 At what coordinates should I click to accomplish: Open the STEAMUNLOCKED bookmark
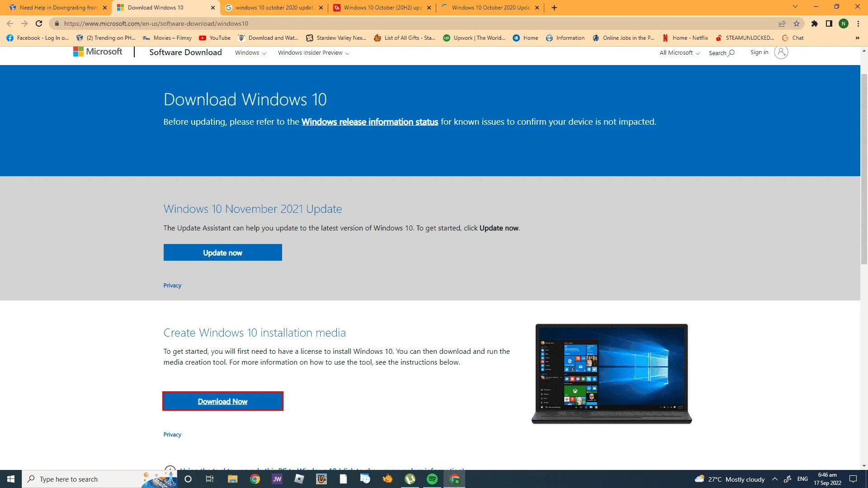[745, 38]
